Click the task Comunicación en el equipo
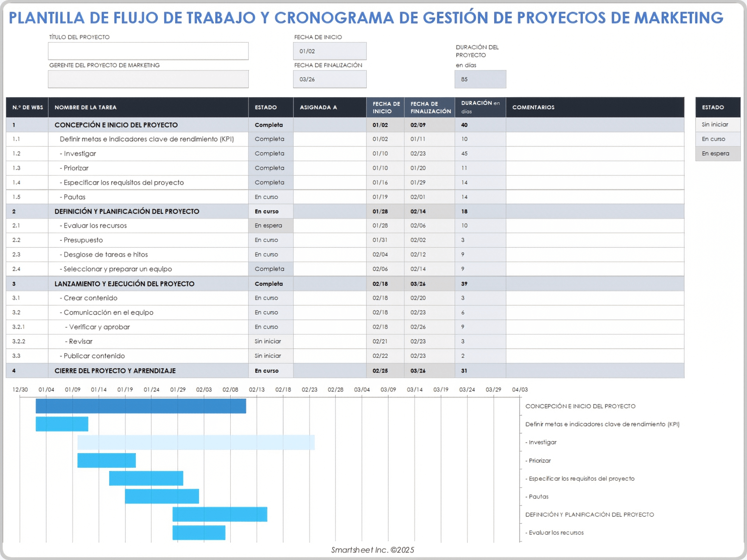The image size is (747, 560). [106, 313]
